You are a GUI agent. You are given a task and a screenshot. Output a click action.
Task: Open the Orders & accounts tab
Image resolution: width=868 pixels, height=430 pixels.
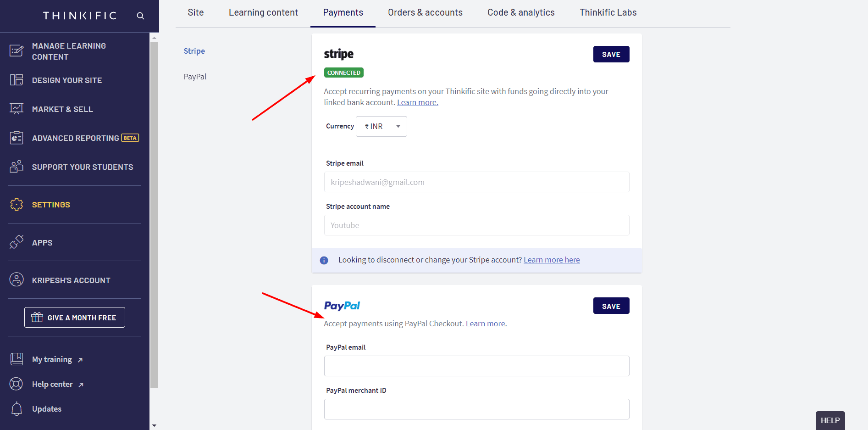[x=425, y=13]
